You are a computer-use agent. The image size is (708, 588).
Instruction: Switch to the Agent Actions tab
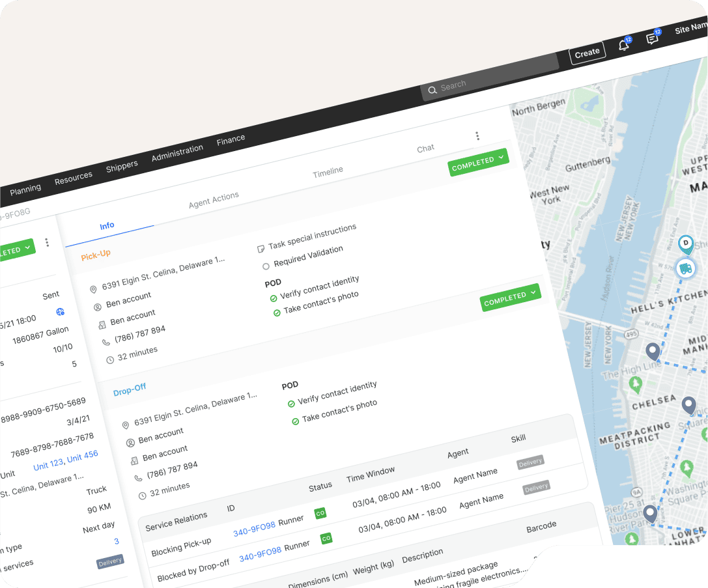214,199
